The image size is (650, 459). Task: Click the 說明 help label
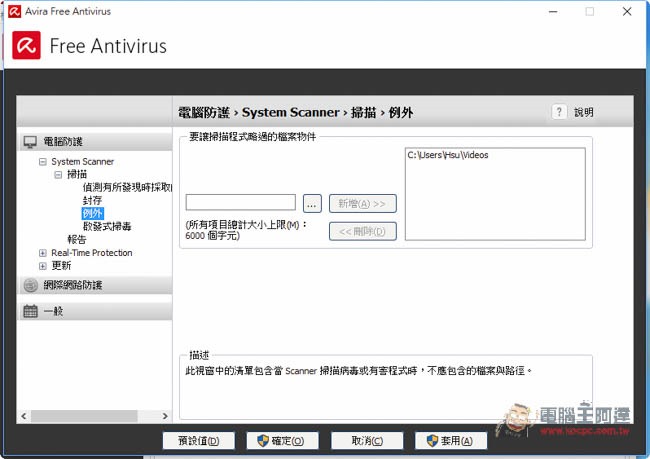pos(584,112)
